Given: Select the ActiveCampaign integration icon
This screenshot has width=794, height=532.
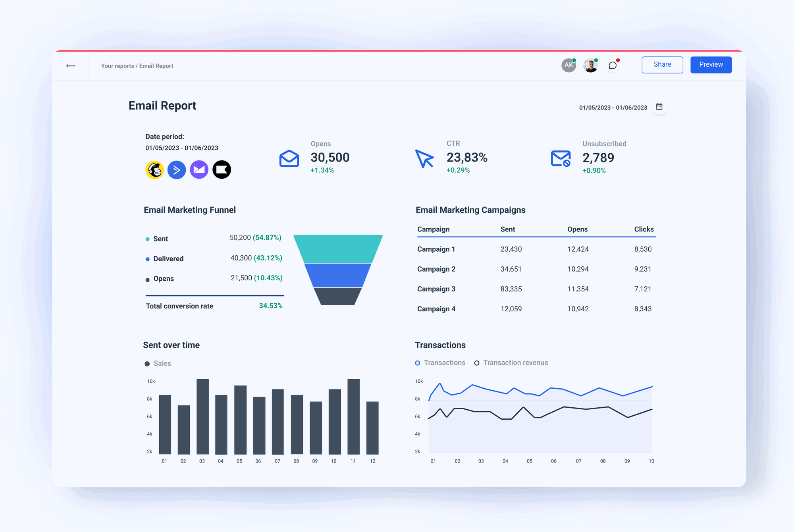Looking at the screenshot, I should tap(177, 170).
